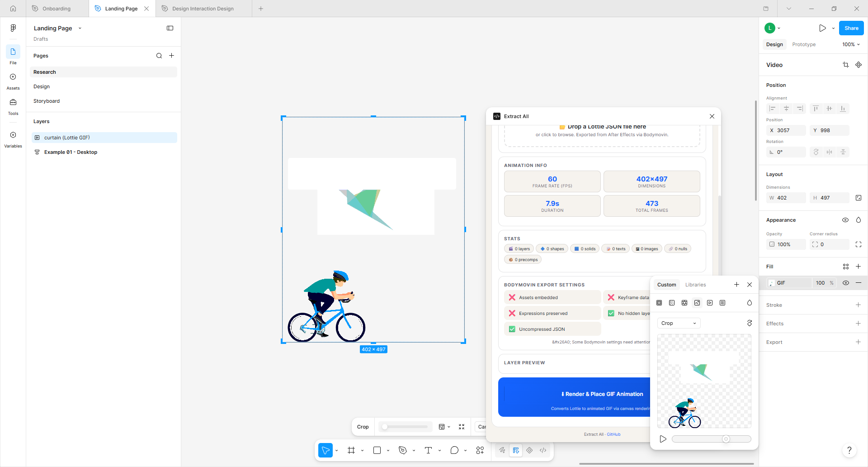
Task: Align selection to top edge
Action: pos(816,109)
